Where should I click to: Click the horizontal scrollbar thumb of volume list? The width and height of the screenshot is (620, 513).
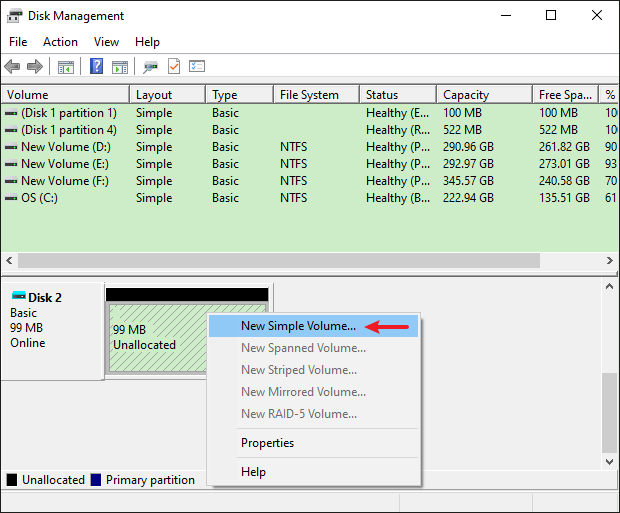coord(279,261)
